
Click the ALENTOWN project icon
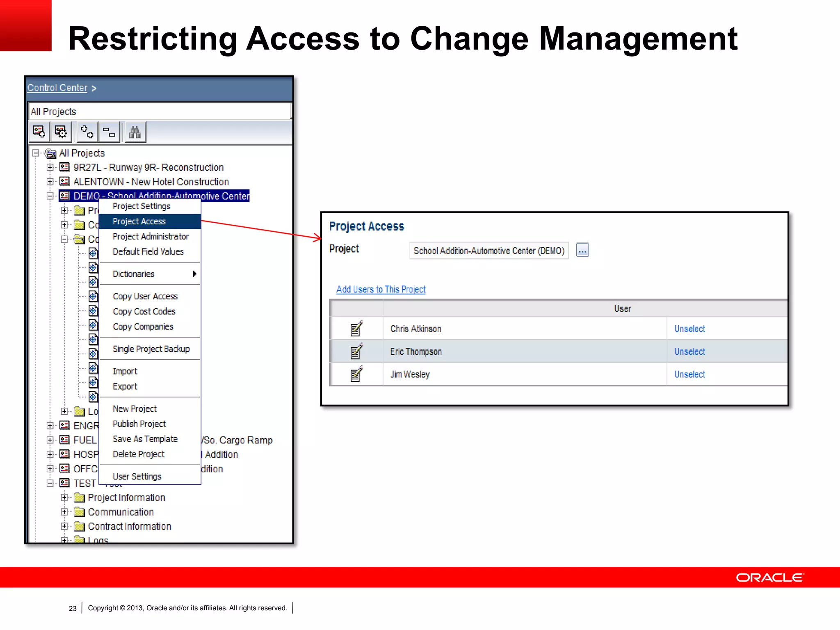64,181
